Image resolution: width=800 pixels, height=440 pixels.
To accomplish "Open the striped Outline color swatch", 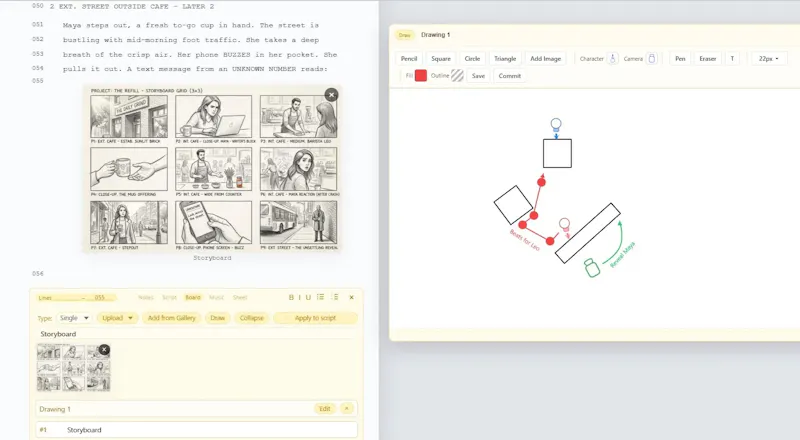I will 458,76.
